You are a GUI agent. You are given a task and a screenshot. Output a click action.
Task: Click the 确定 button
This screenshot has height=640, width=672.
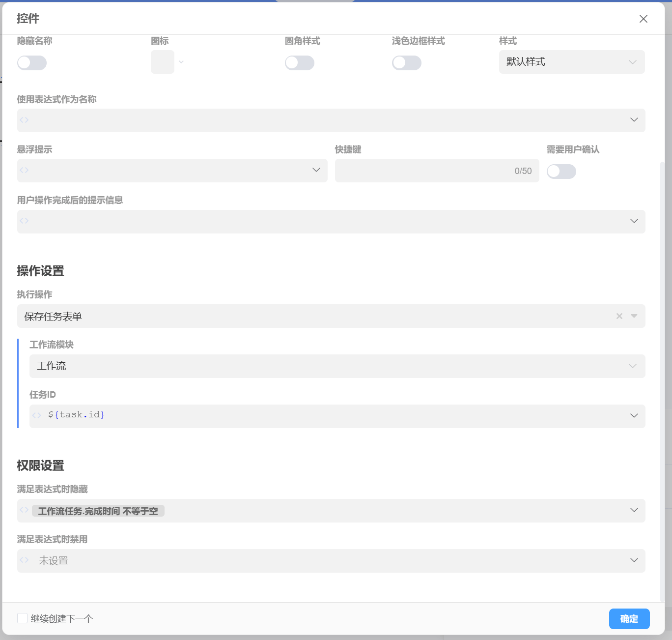(629, 619)
